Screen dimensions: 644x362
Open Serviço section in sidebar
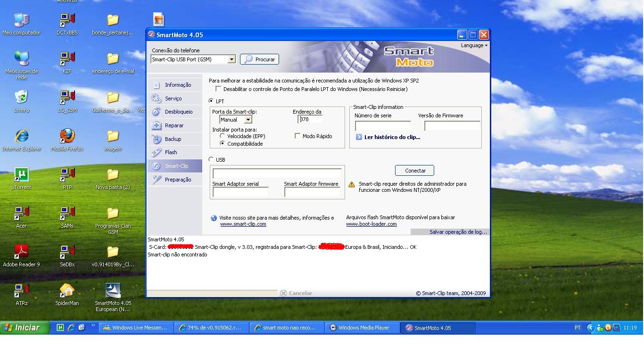pyautogui.click(x=175, y=99)
